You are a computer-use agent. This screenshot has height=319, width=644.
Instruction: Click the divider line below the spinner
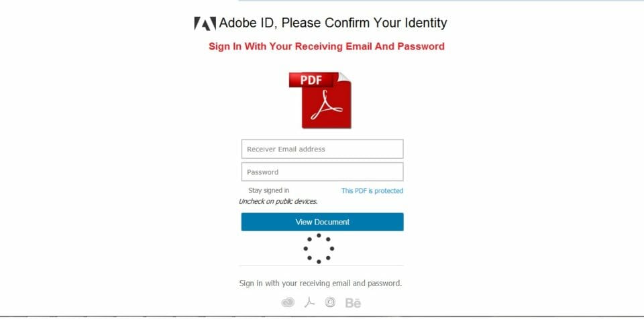coord(321,266)
